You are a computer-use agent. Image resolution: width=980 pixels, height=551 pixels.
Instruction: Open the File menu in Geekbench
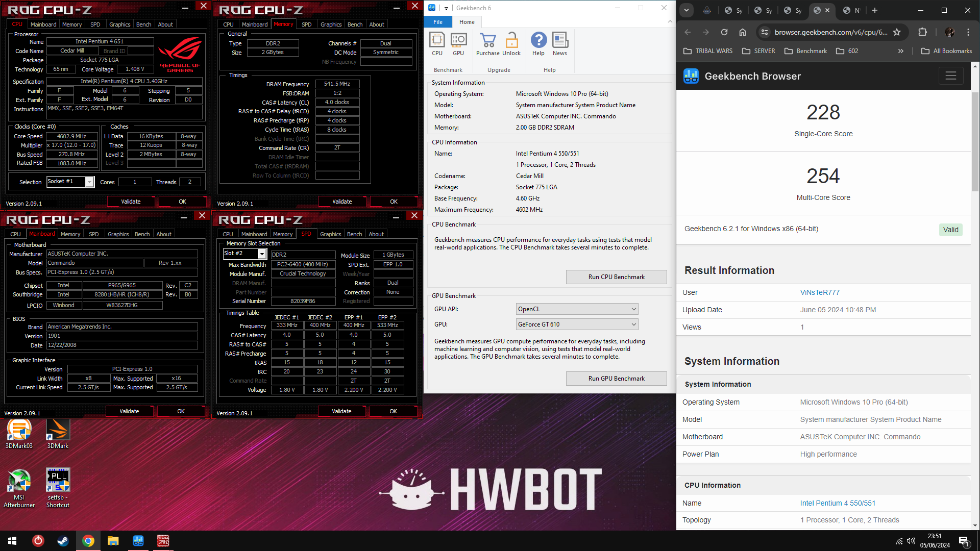coord(438,22)
